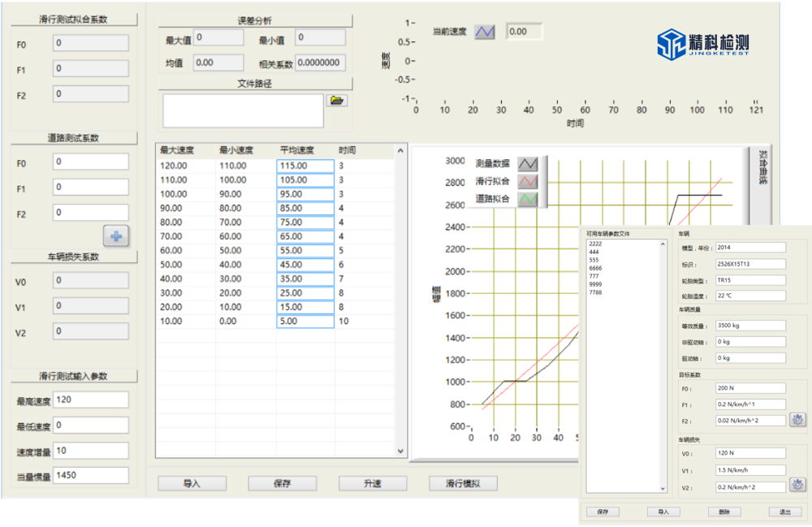
Task: Click the folder browse icon beside file path
Action: tap(336, 101)
